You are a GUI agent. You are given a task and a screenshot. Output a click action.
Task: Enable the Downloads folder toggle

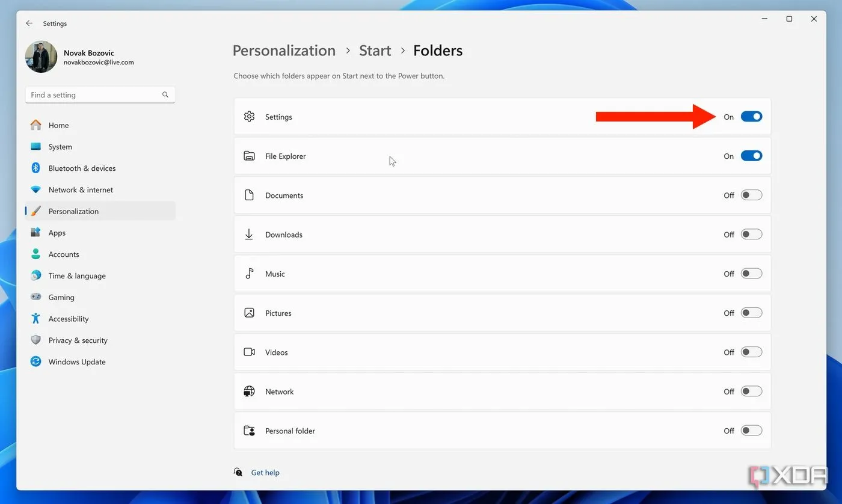(x=751, y=235)
